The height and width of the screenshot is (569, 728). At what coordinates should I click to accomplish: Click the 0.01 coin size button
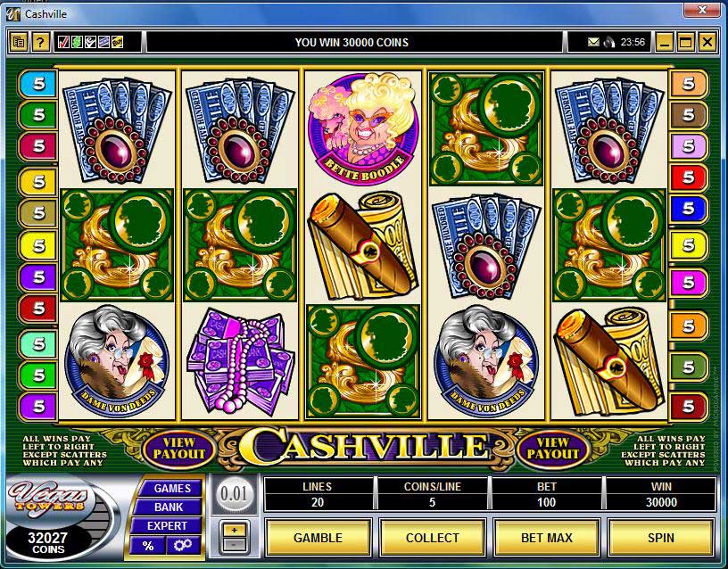pos(234,493)
